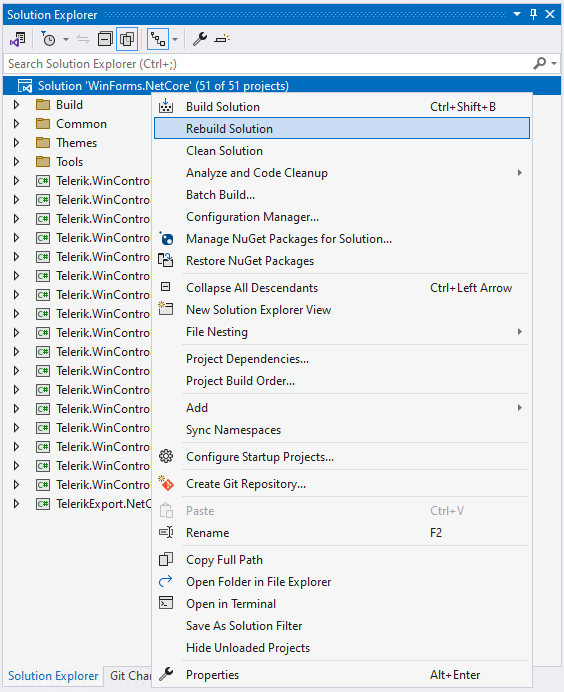Close the Solution Explorer panel
This screenshot has height=692, width=564.
coord(550,15)
